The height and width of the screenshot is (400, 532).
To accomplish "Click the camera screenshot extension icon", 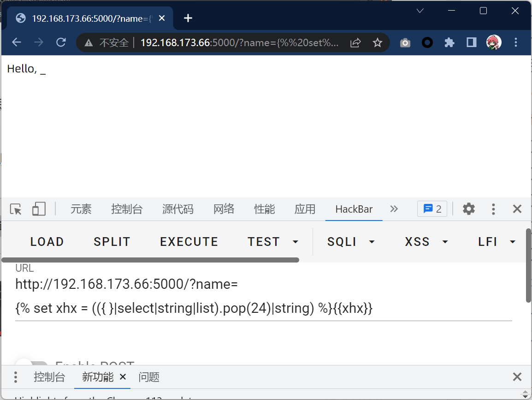I will [x=405, y=43].
